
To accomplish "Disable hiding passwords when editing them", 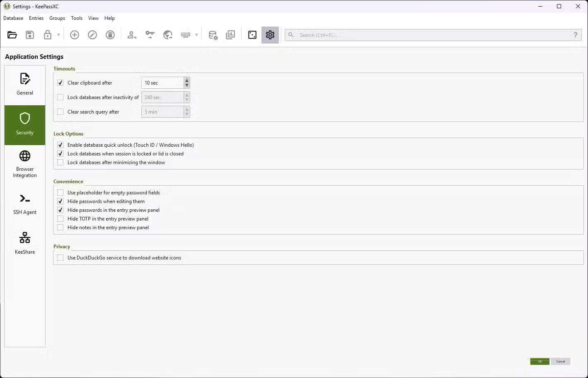I will 60,201.
